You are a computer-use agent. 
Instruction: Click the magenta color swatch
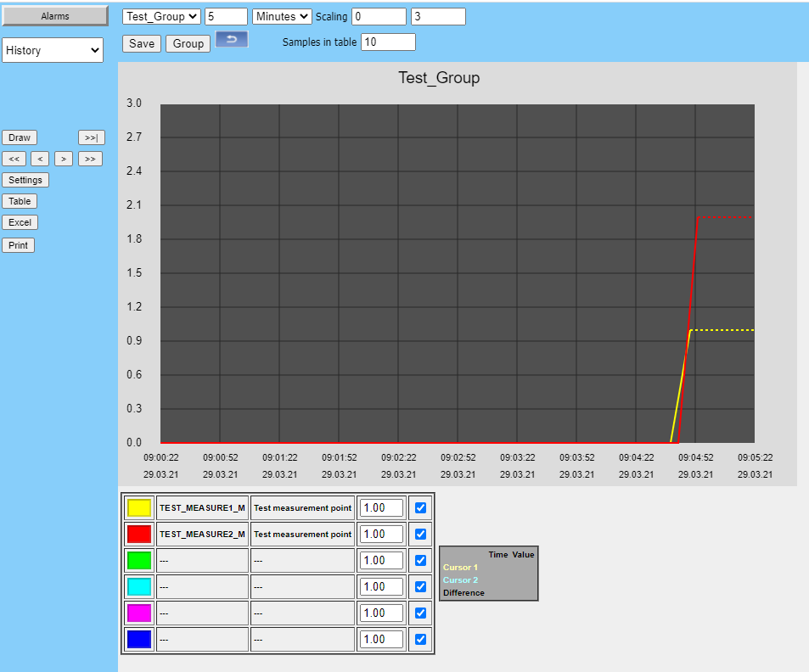point(139,613)
